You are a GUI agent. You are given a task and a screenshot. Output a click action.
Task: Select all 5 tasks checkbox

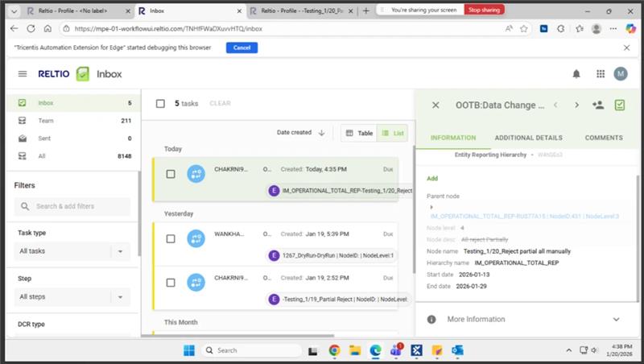tap(160, 104)
